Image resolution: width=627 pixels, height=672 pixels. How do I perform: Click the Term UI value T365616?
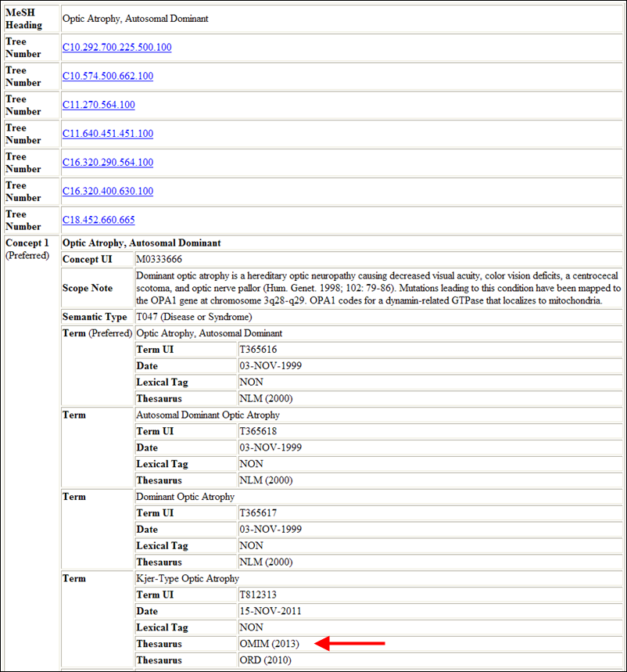(258, 349)
